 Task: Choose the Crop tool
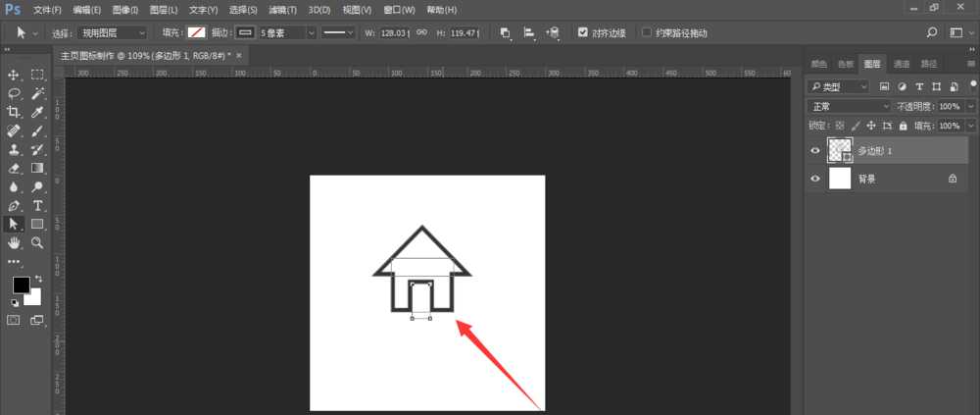click(x=15, y=112)
